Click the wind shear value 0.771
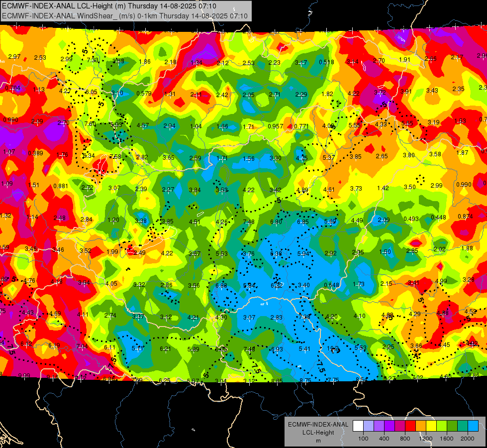The height and width of the screenshot is (448, 487). coord(301,126)
